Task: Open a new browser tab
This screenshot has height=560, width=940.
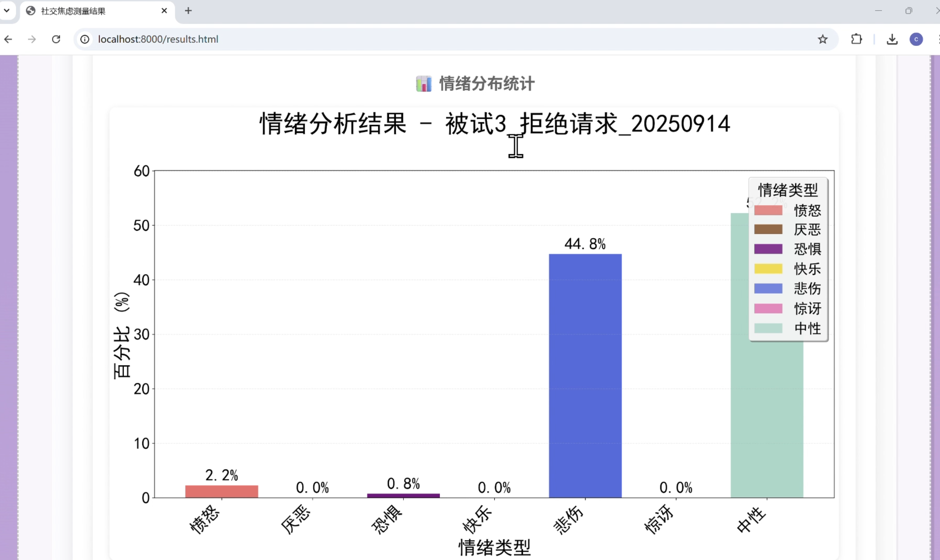Action: (188, 10)
